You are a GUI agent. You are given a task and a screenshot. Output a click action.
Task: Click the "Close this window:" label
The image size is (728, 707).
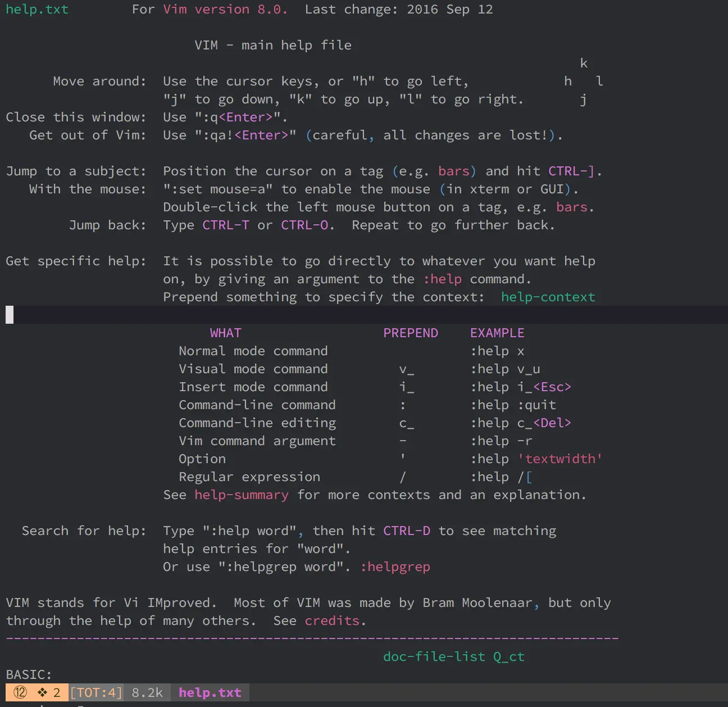pyautogui.click(x=76, y=117)
